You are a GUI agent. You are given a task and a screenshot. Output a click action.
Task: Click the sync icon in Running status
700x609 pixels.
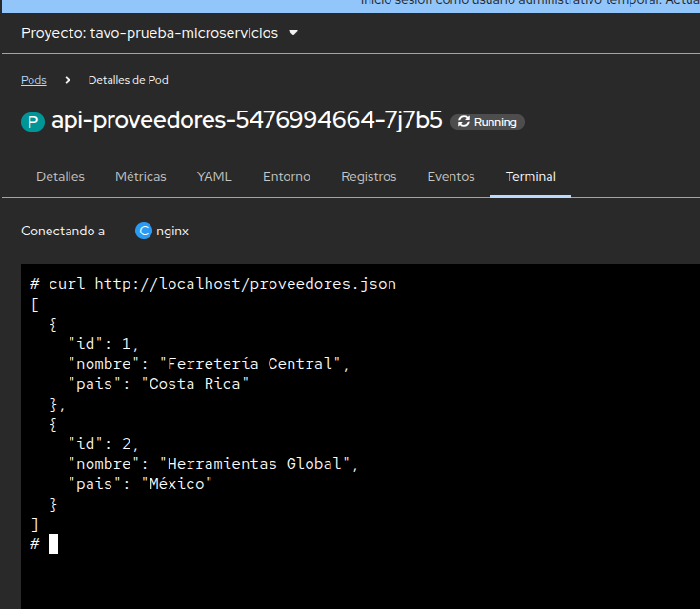(x=464, y=122)
